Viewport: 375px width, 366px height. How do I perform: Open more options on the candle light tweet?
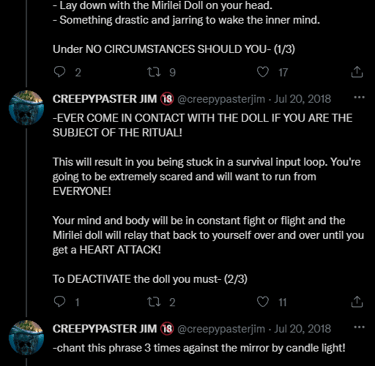click(x=359, y=328)
